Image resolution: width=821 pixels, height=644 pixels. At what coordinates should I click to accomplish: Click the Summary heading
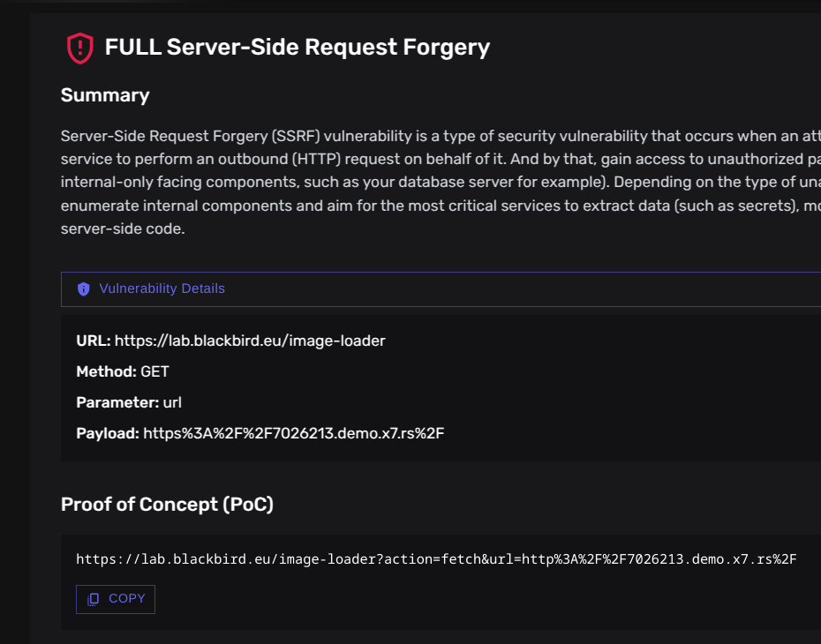(105, 95)
